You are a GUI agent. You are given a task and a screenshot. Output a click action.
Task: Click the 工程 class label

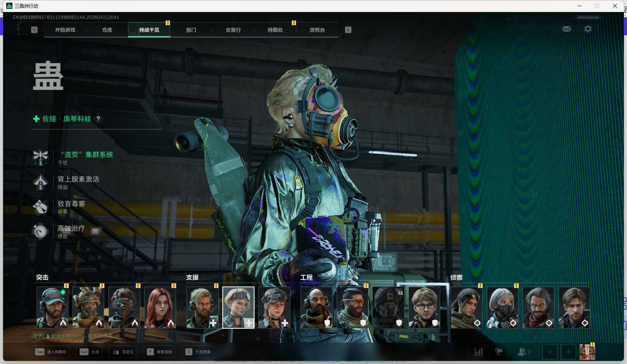pos(307,278)
